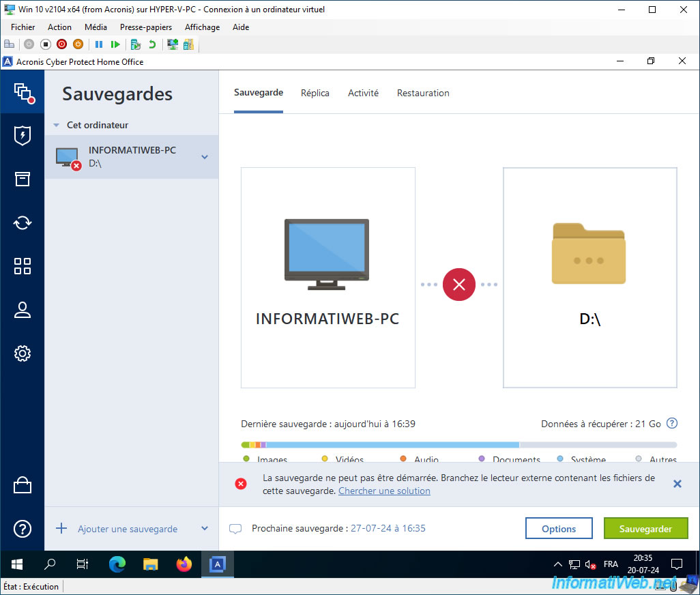Follow the Chercher une solution link

[384, 491]
